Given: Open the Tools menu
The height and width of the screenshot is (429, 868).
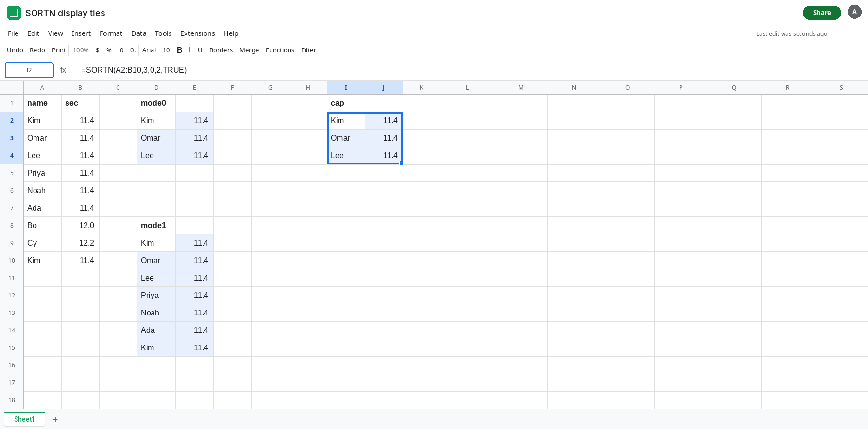Looking at the screenshot, I should [163, 33].
